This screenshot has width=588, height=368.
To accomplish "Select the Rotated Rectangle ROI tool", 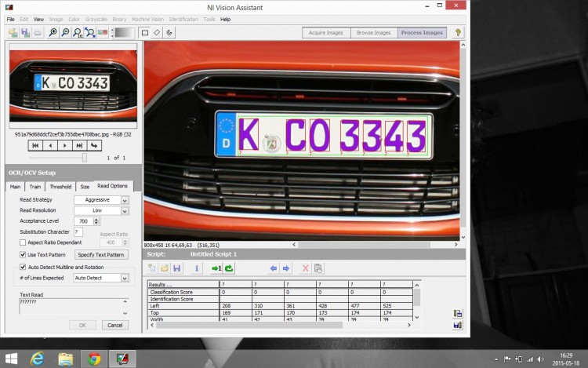I will (x=157, y=33).
